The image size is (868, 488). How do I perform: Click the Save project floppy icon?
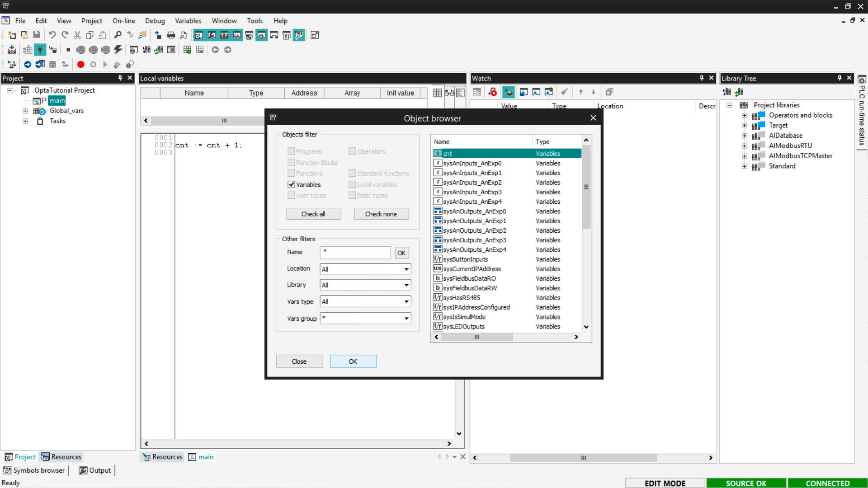coord(37,35)
